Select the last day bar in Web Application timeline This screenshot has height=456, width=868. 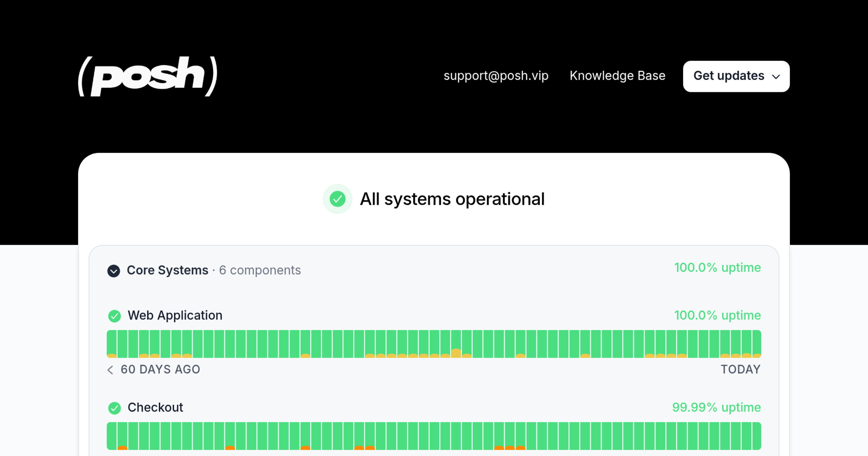coord(757,344)
